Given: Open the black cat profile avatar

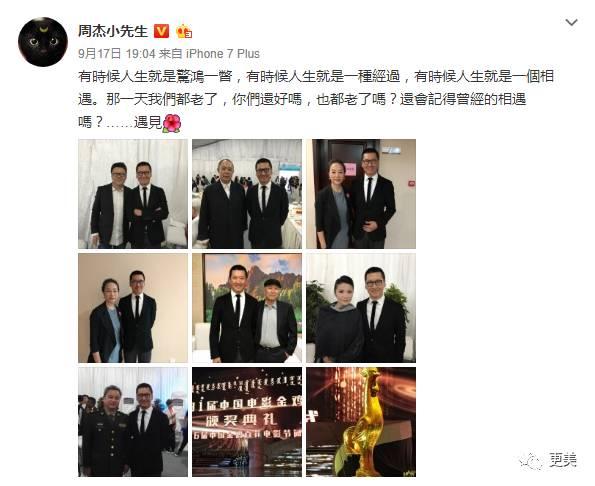Looking at the screenshot, I should point(43,42).
